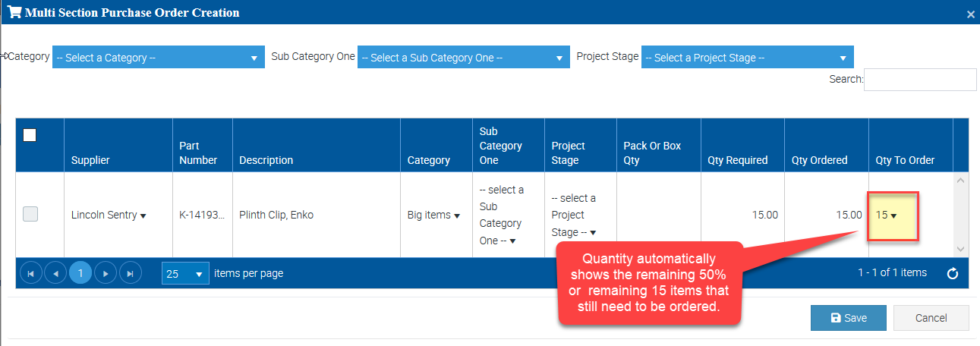
Task: Change items per page from 25
Action: click(x=185, y=274)
